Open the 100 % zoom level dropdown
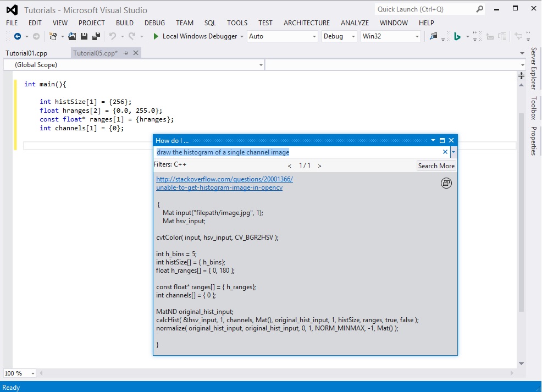 coord(20,373)
